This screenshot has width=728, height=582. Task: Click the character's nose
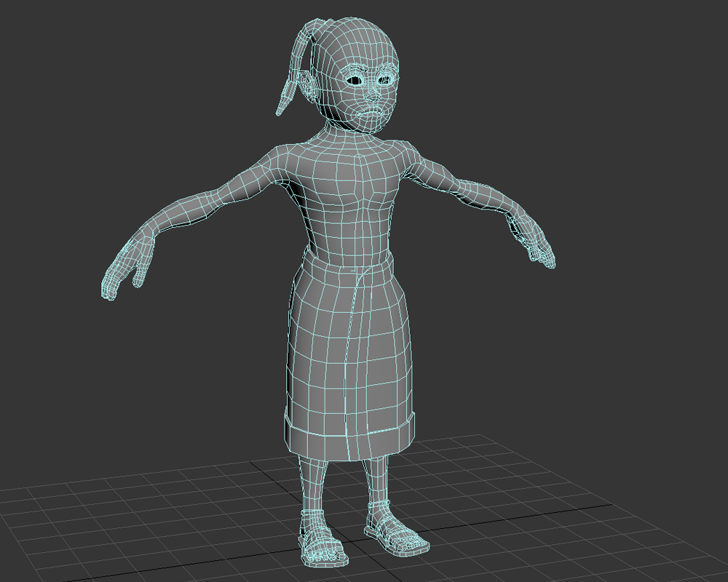click(x=373, y=94)
